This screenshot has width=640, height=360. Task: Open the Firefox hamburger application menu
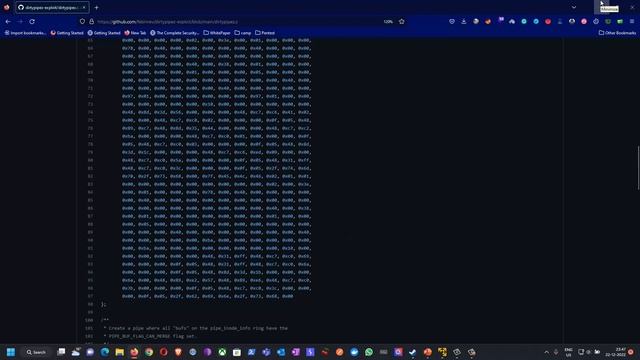pyautogui.click(x=632, y=21)
